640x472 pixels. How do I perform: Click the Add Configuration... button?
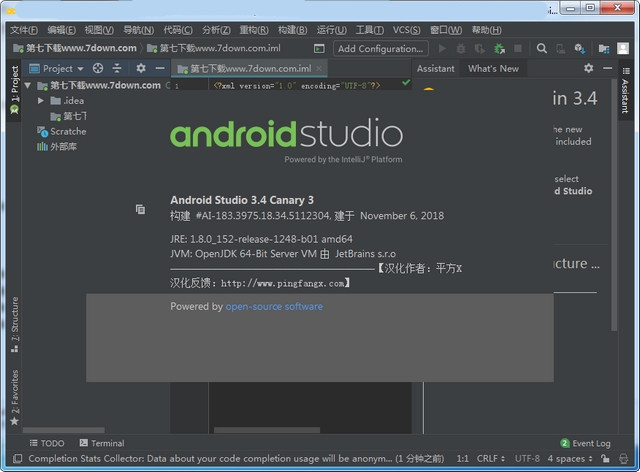click(380, 48)
